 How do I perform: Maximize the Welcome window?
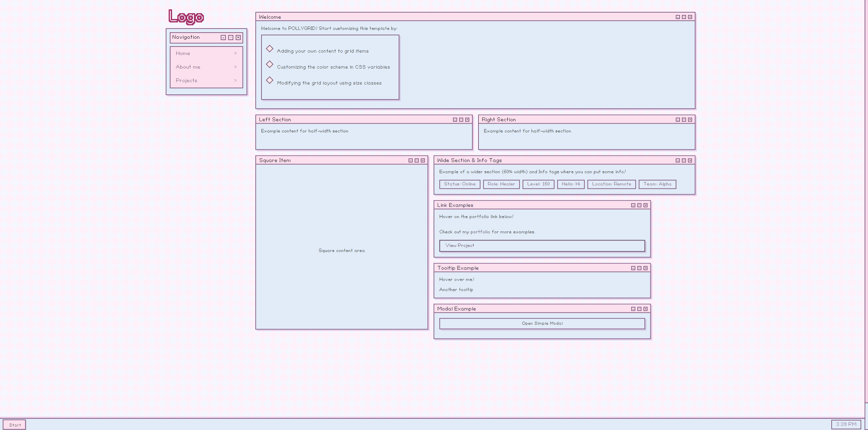click(684, 17)
